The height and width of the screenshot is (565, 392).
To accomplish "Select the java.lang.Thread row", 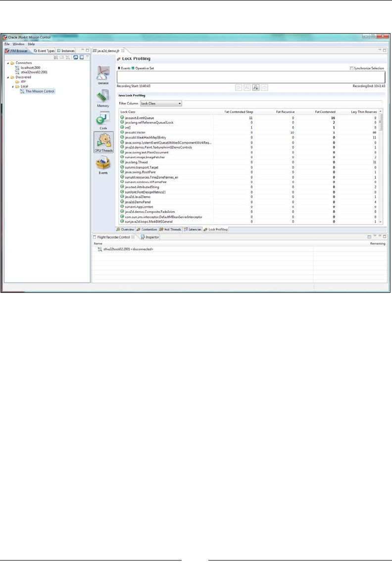I will click(x=248, y=162).
